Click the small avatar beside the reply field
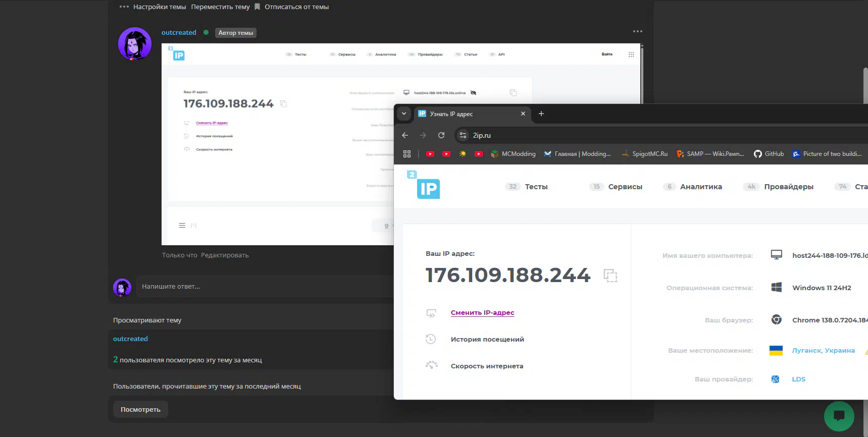This screenshot has width=868, height=437. [x=122, y=287]
